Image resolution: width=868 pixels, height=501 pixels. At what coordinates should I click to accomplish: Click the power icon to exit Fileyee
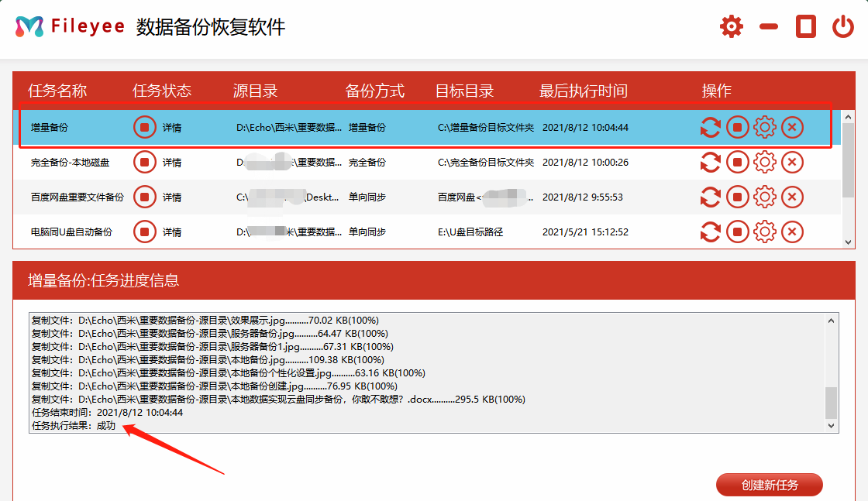pos(844,25)
